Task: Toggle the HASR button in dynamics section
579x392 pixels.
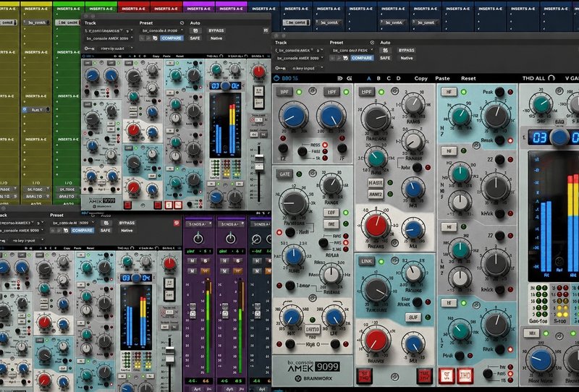Action: click(376, 183)
